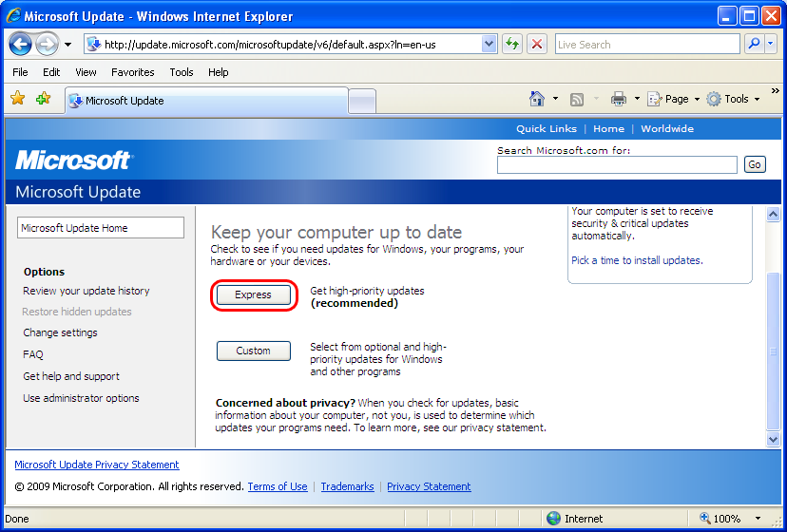Click the Back navigation arrow button
The width and height of the screenshot is (787, 532).
21,44
